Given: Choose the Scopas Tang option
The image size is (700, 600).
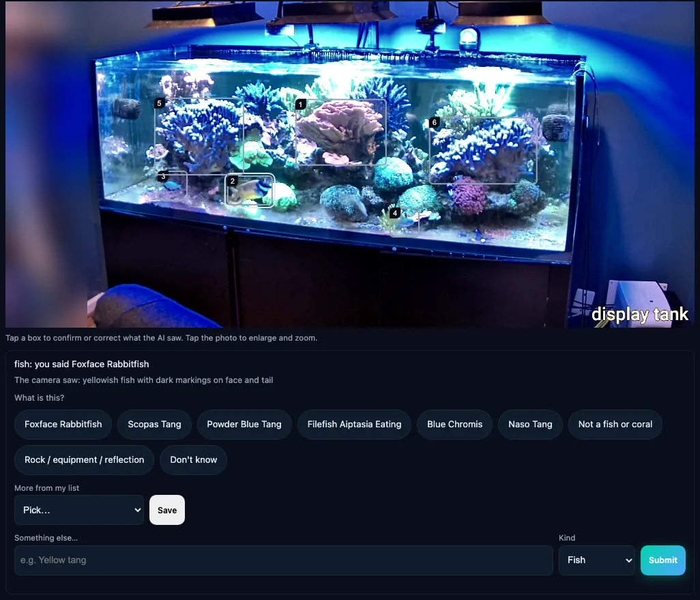Looking at the screenshot, I should 154,425.
